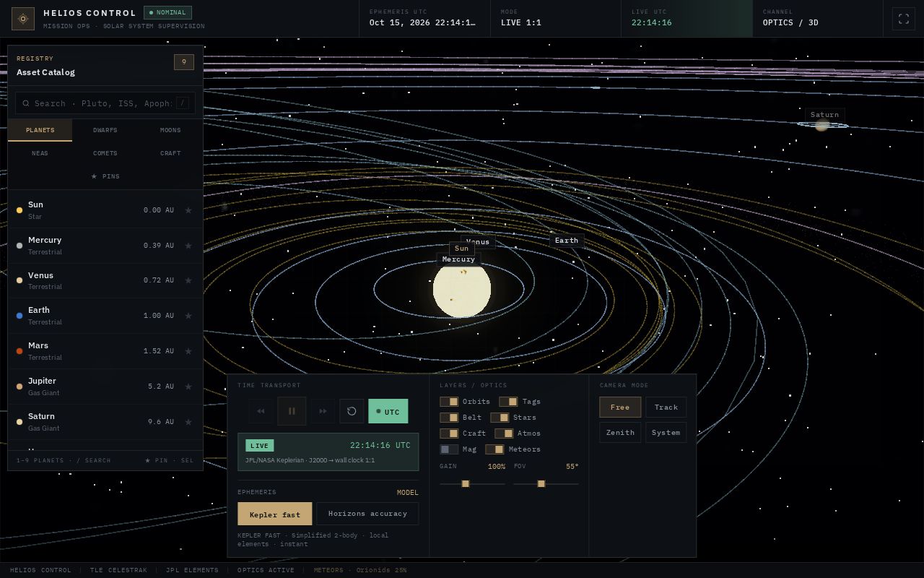The image size is (924, 578).
Task: Switch off the Stars layer
Action: (500, 418)
